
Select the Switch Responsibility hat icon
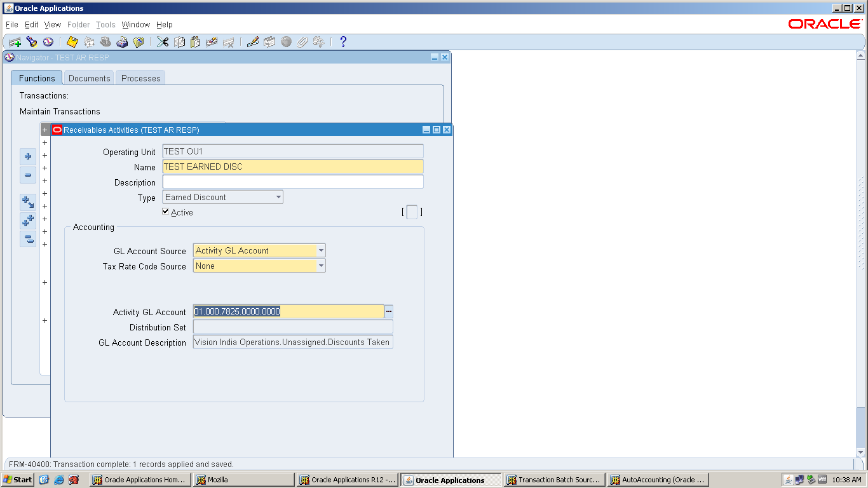point(105,41)
